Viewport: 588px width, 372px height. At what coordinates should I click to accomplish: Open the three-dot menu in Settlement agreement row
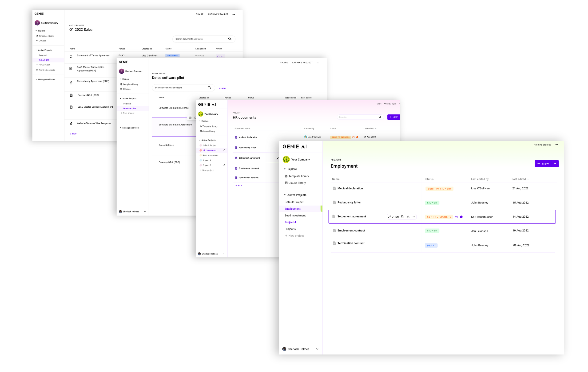414,217
